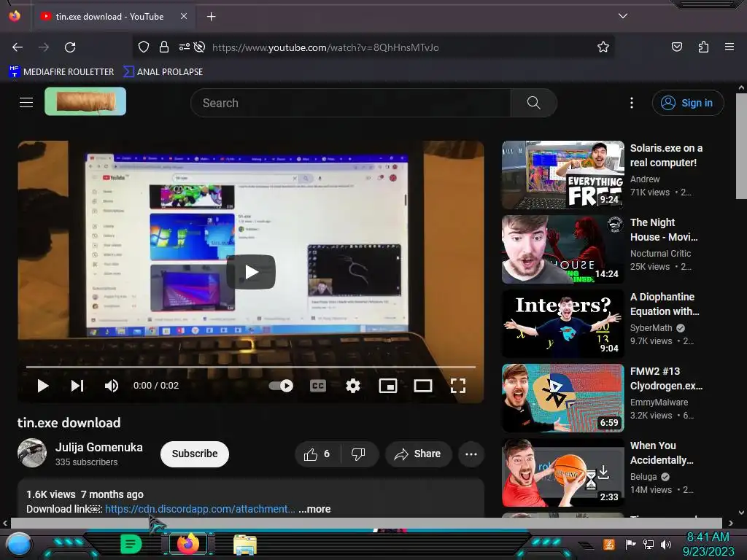Like the video
Screen dimensions: 747x560
[x=318, y=454]
